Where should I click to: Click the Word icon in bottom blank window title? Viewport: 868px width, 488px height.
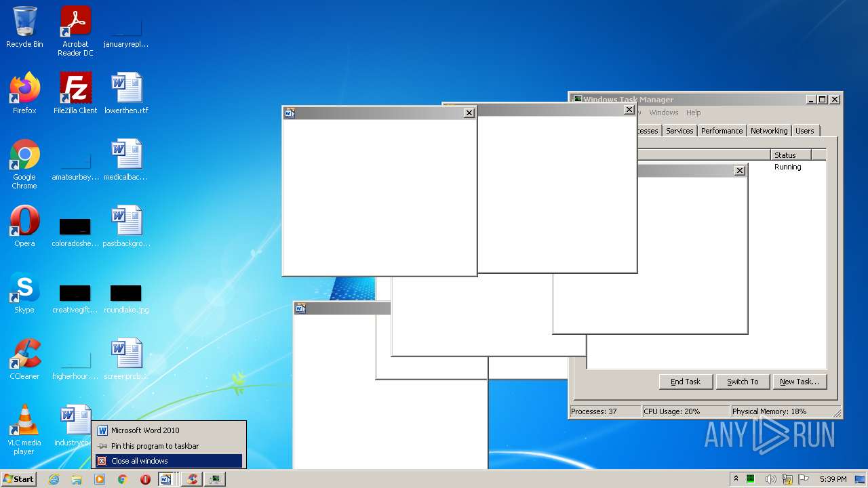click(300, 308)
